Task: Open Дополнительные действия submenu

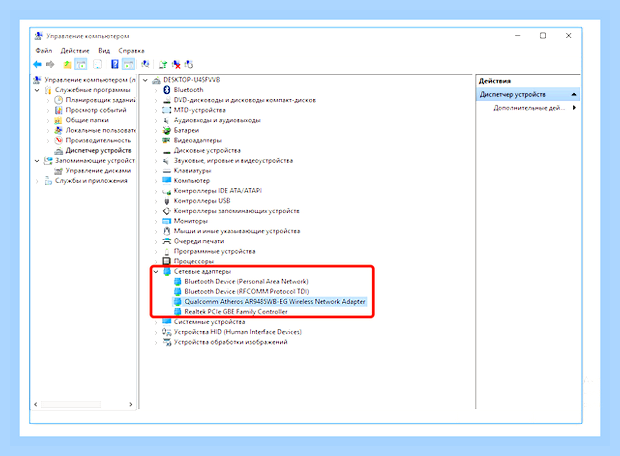Action: coord(534,108)
